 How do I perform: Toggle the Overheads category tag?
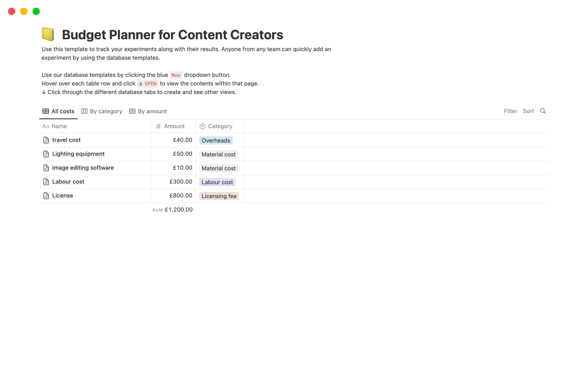[216, 140]
